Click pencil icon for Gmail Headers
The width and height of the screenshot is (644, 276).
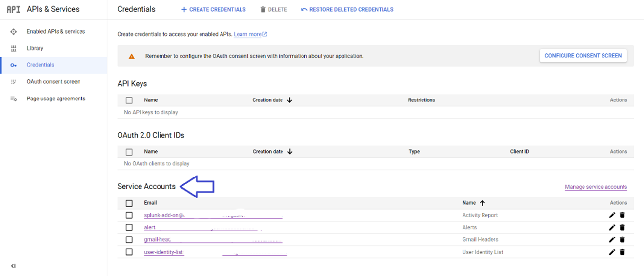pos(612,239)
